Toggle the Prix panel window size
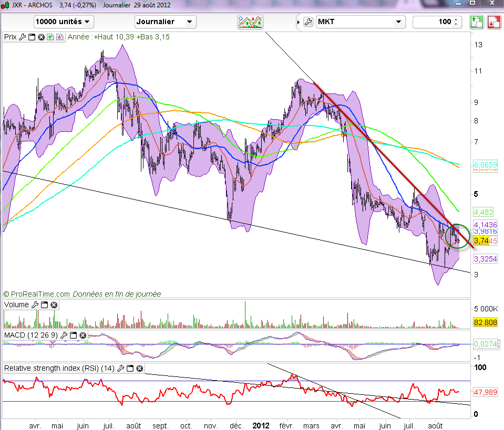Viewport: 504px width, 430px height. [x=32, y=37]
